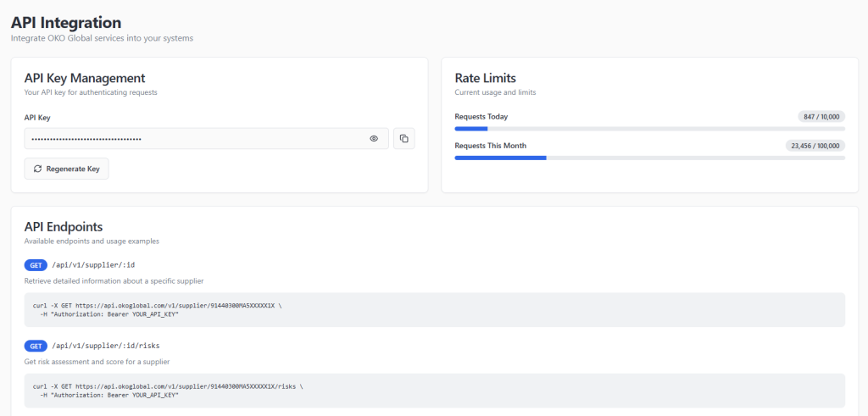Click the Requests Today progress bar

click(649, 129)
